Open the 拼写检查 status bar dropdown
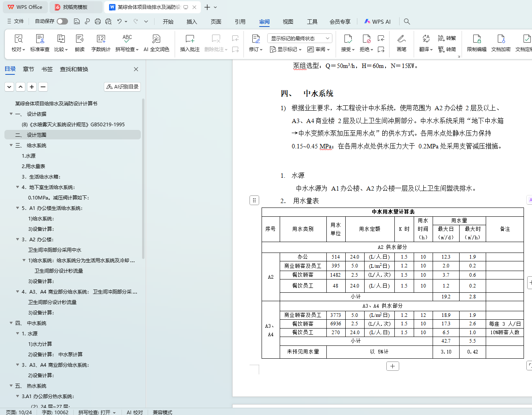The width and height of the screenshot is (532, 415). 97,412
